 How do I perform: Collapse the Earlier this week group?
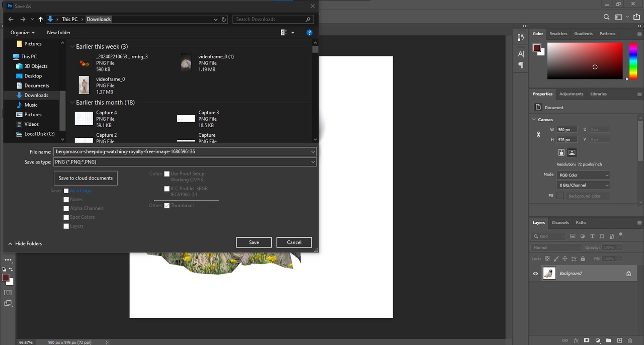click(x=72, y=46)
